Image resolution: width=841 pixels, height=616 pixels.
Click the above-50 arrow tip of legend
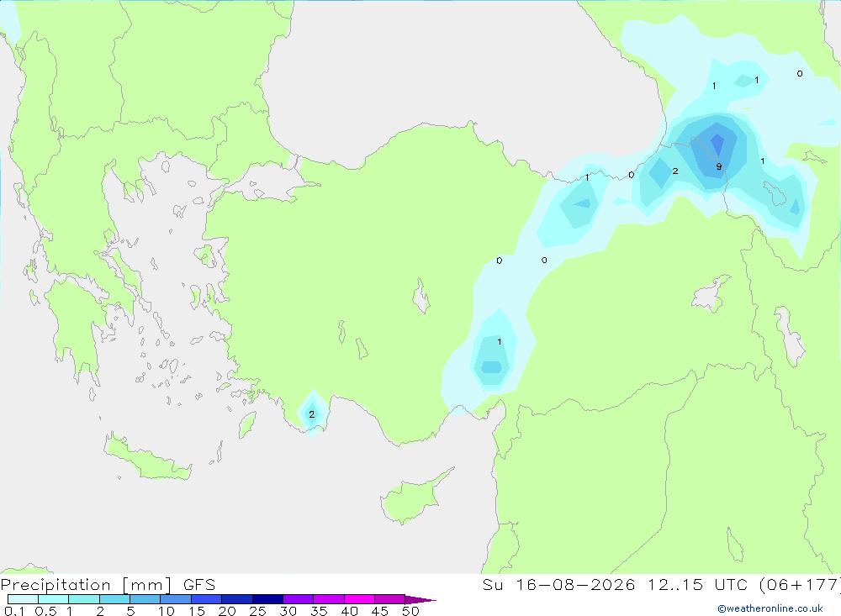pos(420,600)
